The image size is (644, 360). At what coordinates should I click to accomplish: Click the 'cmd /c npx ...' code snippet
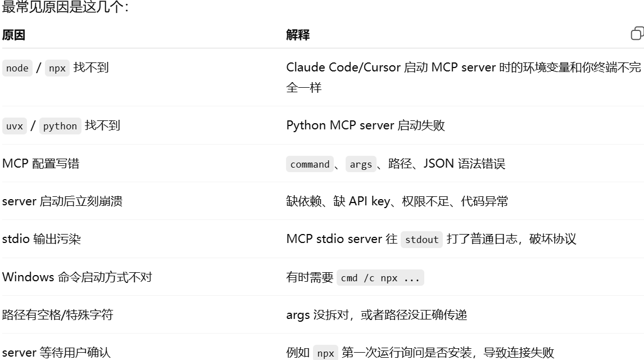(x=380, y=278)
